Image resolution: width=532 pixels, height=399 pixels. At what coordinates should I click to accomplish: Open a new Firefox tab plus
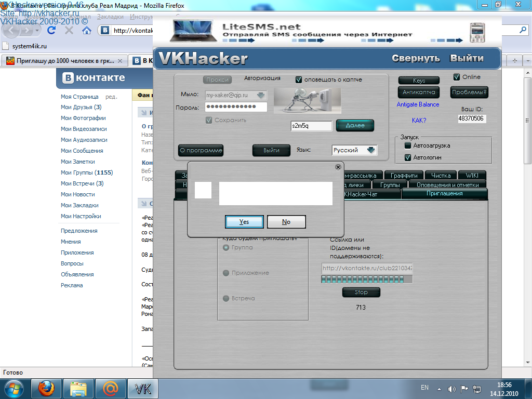click(515, 61)
